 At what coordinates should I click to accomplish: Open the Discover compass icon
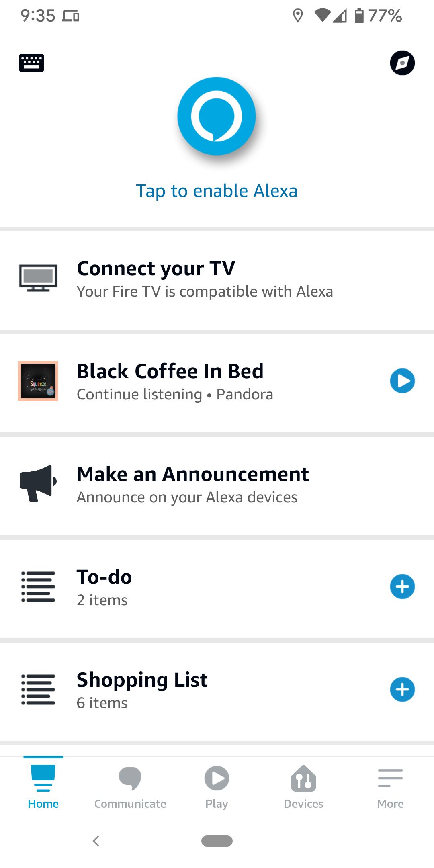[x=401, y=63]
